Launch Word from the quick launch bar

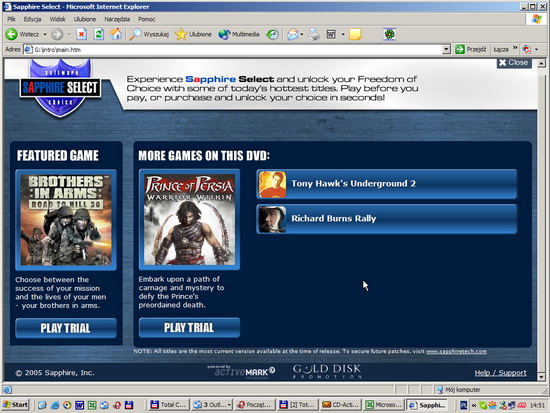(80, 405)
